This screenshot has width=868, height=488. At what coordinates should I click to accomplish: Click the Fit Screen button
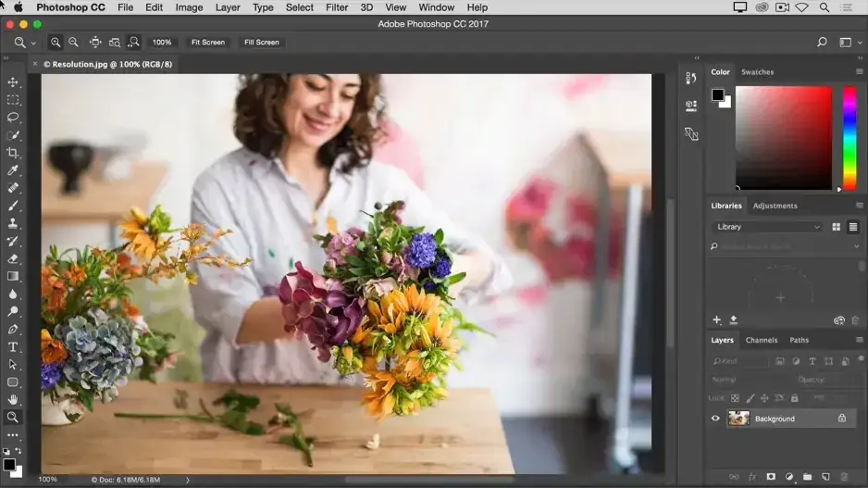pos(207,43)
